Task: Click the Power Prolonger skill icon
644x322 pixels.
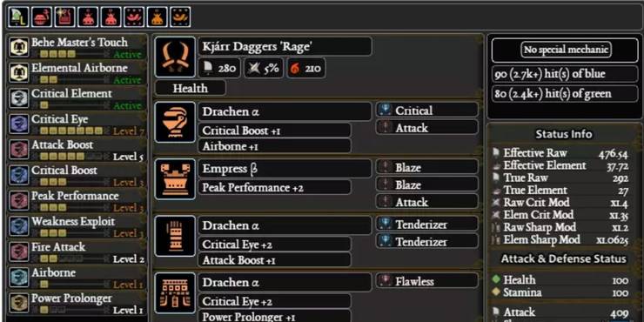Action: tap(19, 303)
